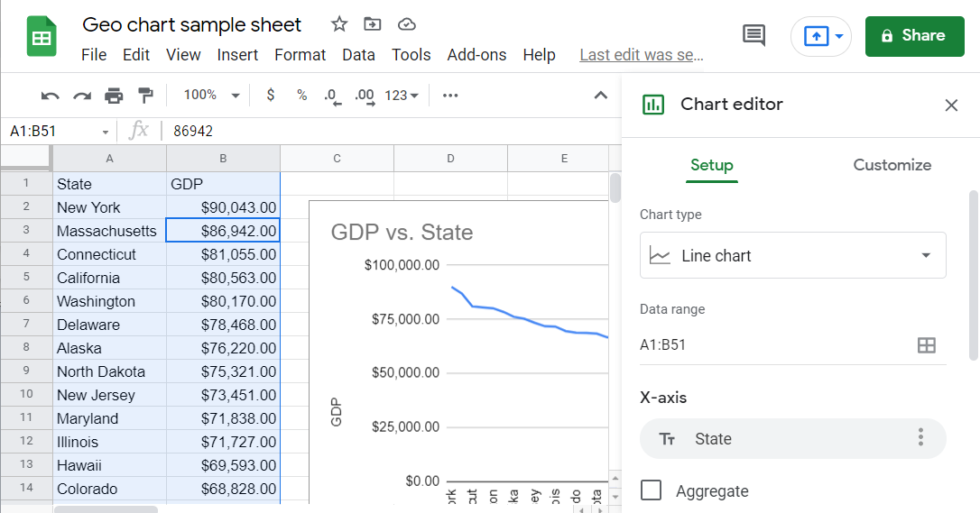The width and height of the screenshot is (980, 513).
Task: Print the spreadsheet using printer icon
Action: (x=114, y=96)
